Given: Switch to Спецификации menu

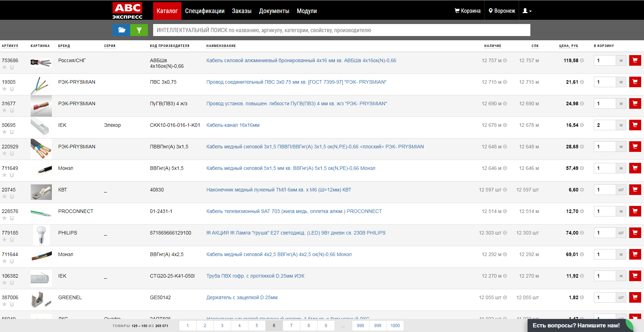Looking at the screenshot, I should [205, 11].
